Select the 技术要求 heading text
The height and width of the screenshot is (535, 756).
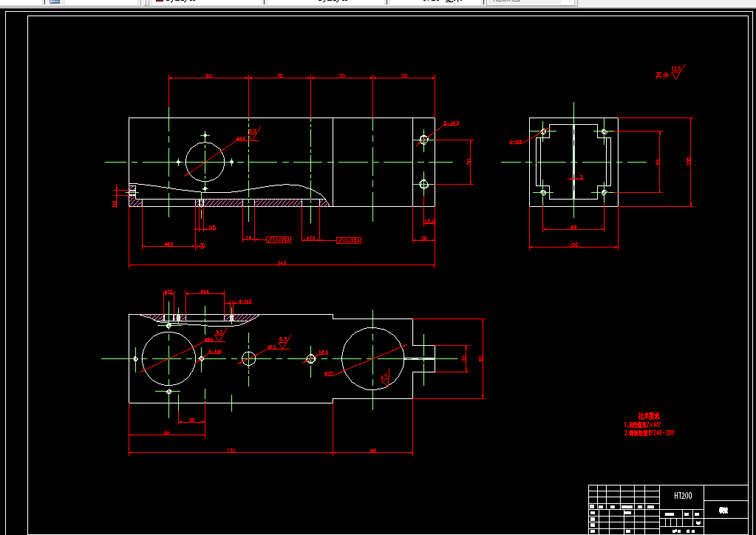(649, 416)
